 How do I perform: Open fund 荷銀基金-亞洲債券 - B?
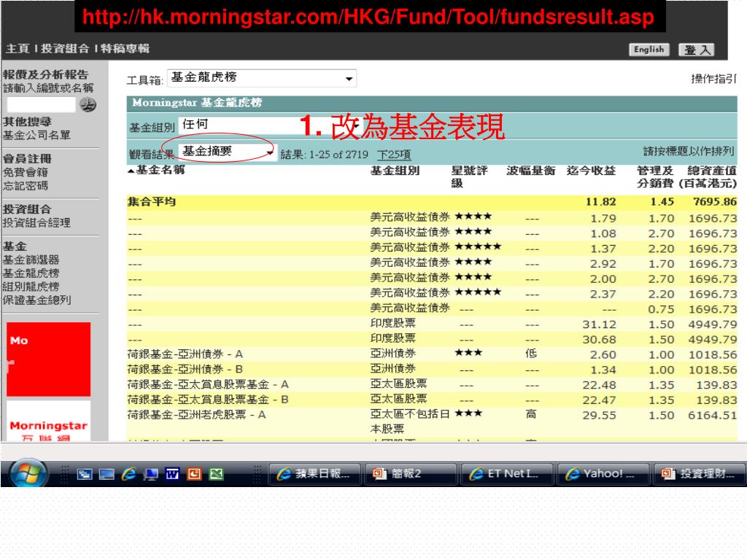click(x=185, y=370)
